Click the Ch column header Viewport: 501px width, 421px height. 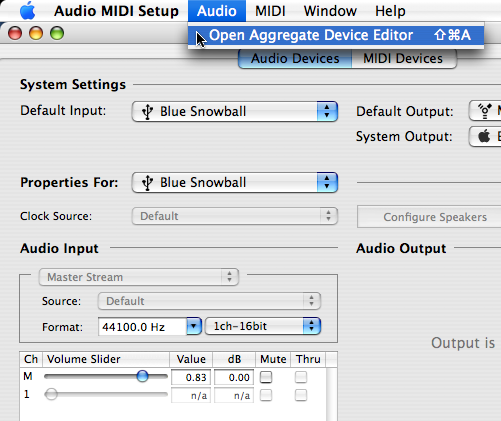tap(31, 359)
